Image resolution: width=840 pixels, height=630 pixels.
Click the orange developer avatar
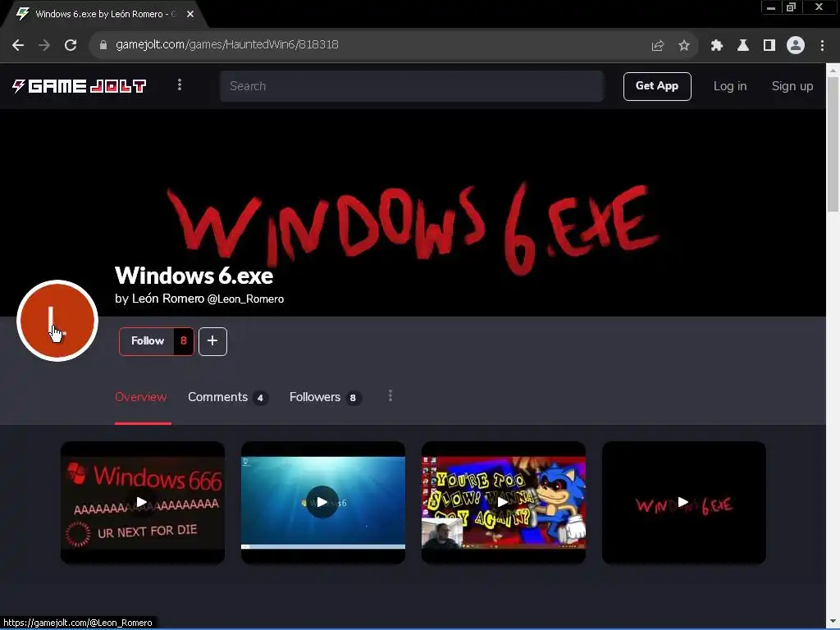click(x=57, y=321)
